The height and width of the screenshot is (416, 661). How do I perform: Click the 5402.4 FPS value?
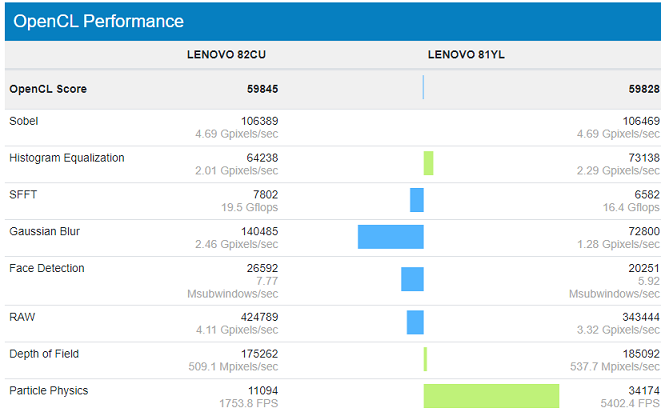(x=630, y=403)
